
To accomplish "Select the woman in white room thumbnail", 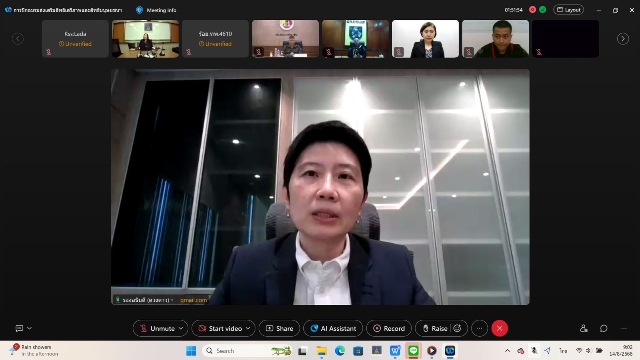I will [425, 39].
